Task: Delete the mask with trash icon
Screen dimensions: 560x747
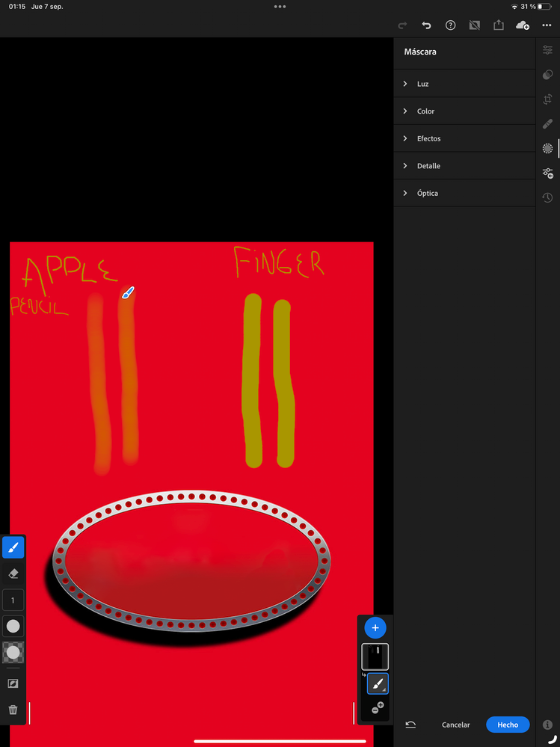Action: [13, 710]
